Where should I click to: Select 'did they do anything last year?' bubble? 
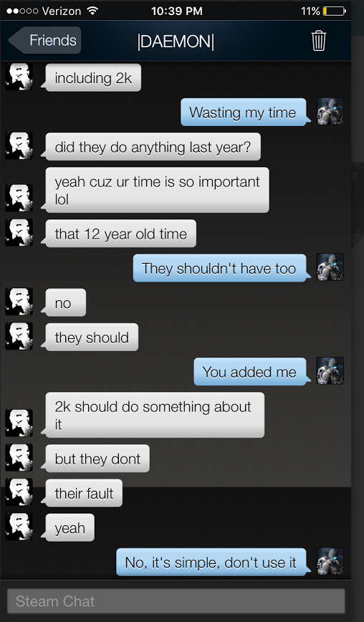(x=153, y=147)
